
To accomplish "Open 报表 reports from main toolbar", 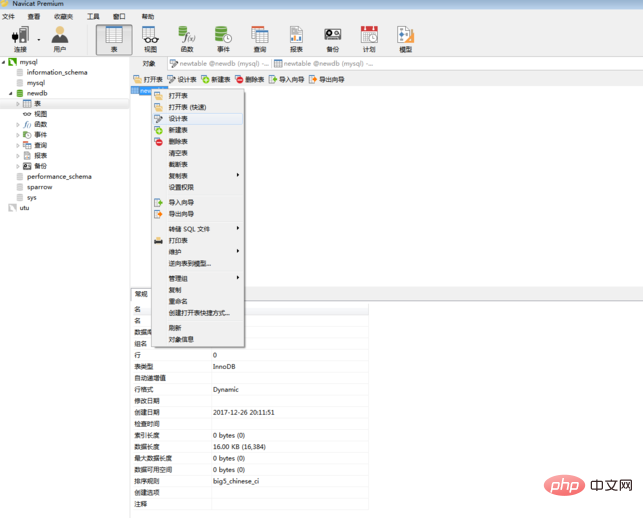I will [x=296, y=39].
